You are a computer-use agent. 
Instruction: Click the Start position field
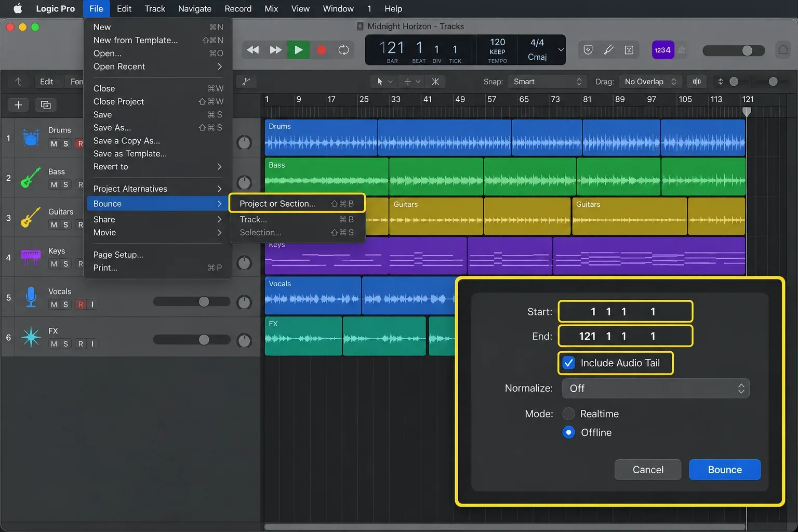click(626, 312)
